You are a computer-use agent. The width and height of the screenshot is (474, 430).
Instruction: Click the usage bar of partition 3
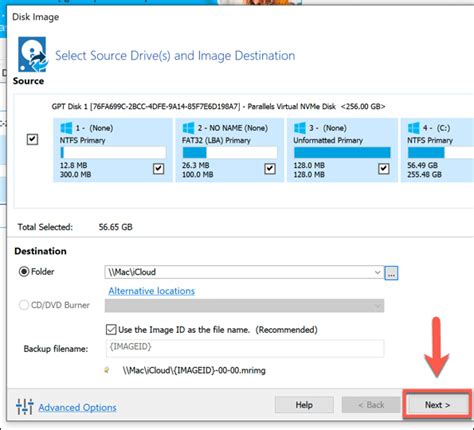[342, 152]
